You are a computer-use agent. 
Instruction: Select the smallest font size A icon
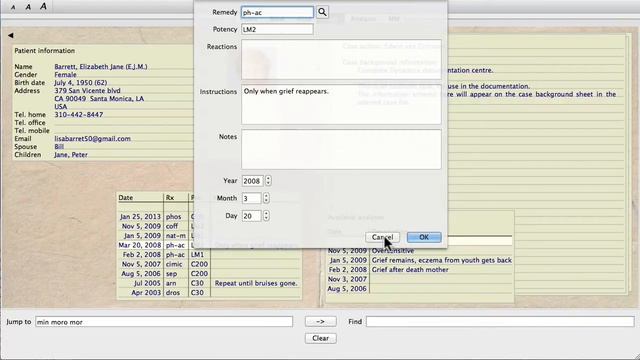coord(13,7)
